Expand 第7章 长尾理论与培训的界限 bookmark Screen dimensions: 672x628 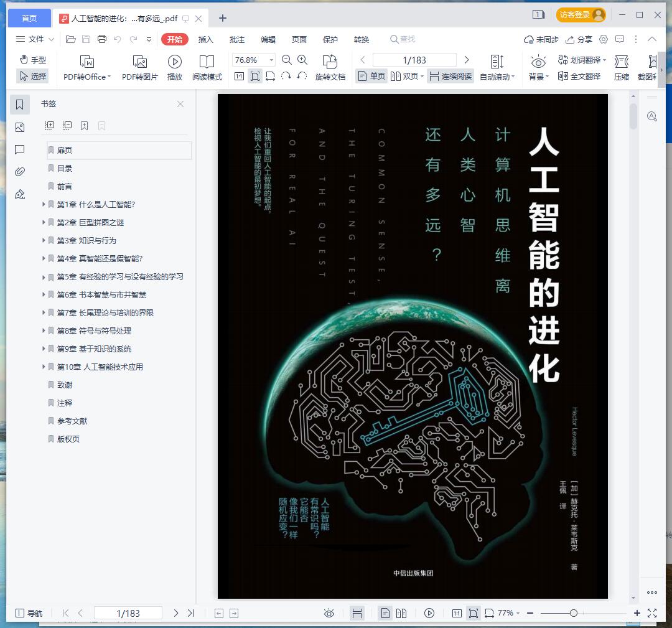coord(44,313)
